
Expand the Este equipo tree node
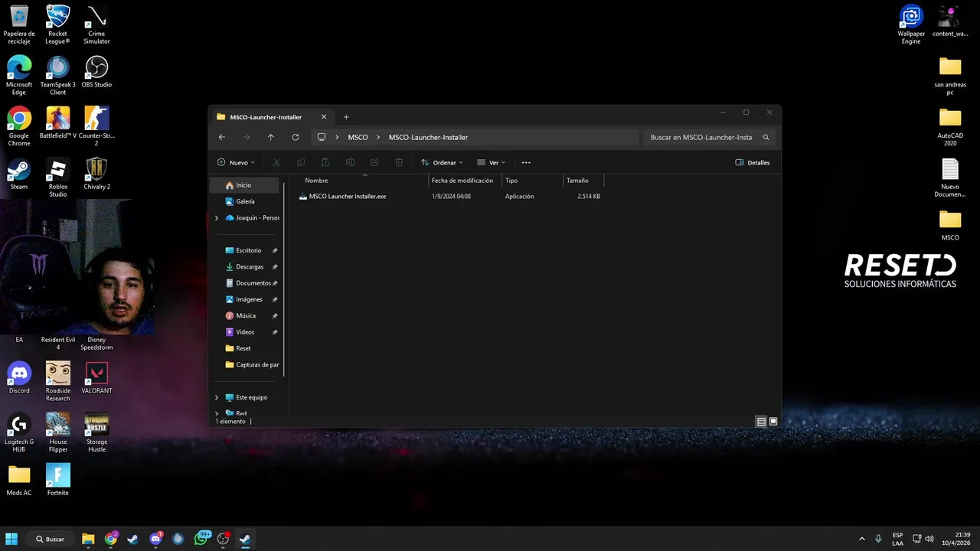coord(217,398)
